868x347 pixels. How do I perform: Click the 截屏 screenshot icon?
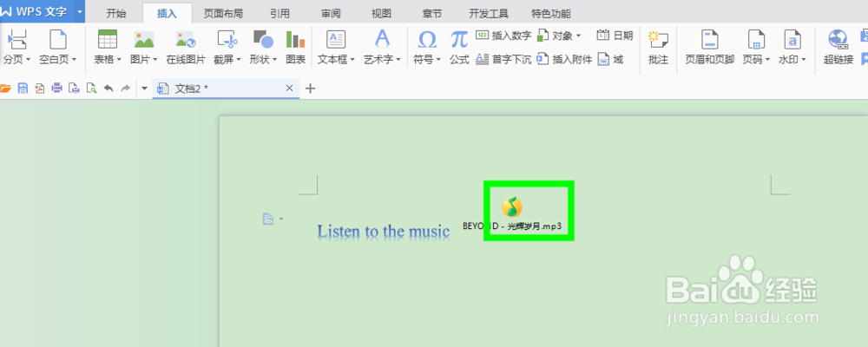227,40
